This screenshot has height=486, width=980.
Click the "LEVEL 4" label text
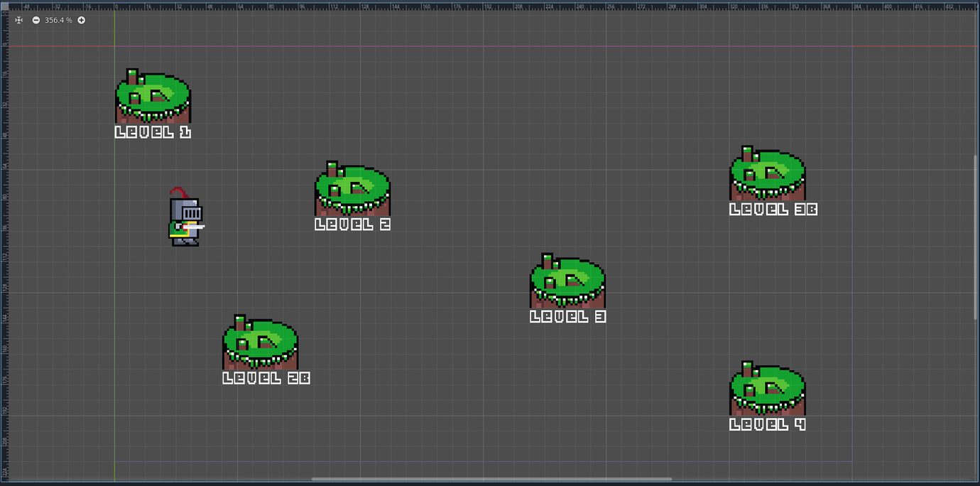(x=768, y=425)
